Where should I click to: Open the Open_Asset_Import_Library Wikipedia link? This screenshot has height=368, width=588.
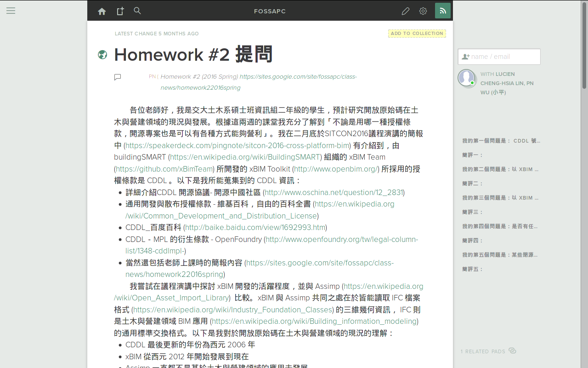pyautogui.click(x=269, y=292)
